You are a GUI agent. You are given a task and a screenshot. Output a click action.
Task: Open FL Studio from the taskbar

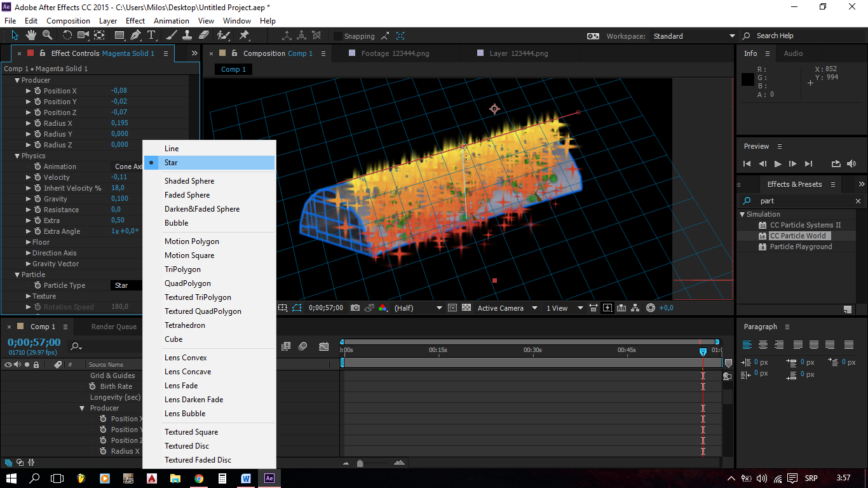81,478
